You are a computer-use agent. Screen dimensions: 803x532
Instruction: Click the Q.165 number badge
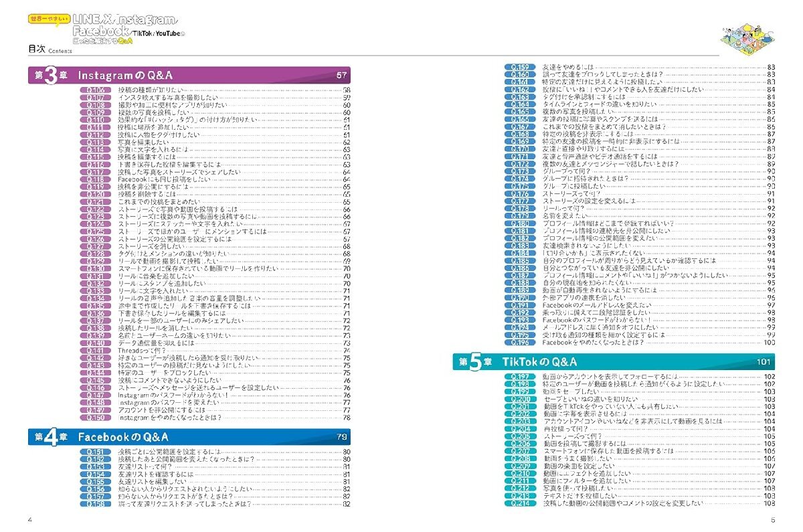coord(519,112)
